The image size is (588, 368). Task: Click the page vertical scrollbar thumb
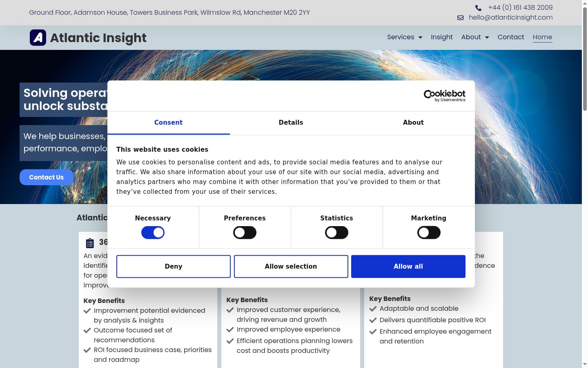(x=585, y=58)
